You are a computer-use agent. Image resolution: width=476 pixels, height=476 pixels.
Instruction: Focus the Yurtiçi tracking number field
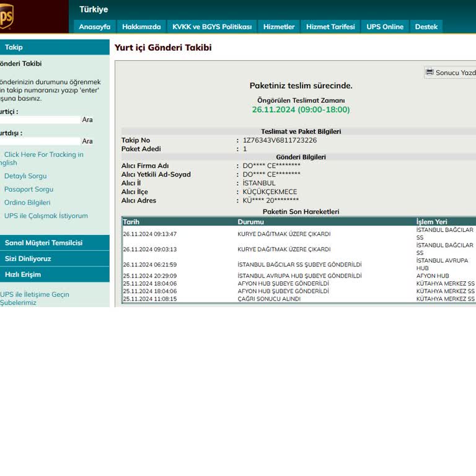coord(40,120)
